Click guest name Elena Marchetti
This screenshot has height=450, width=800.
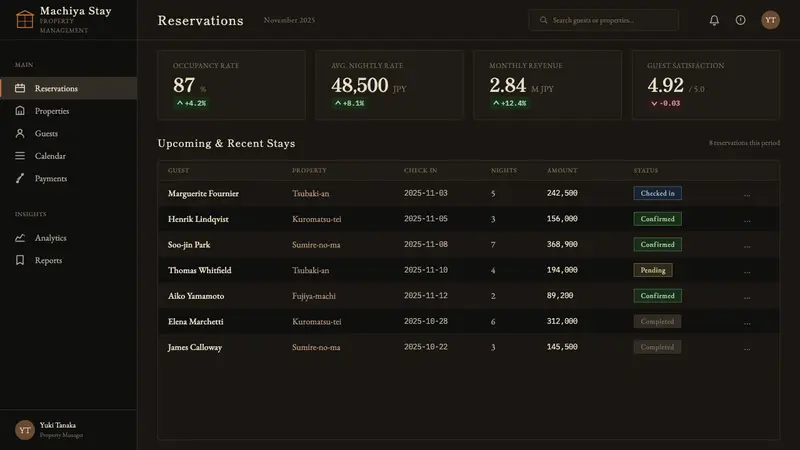pyautogui.click(x=195, y=321)
